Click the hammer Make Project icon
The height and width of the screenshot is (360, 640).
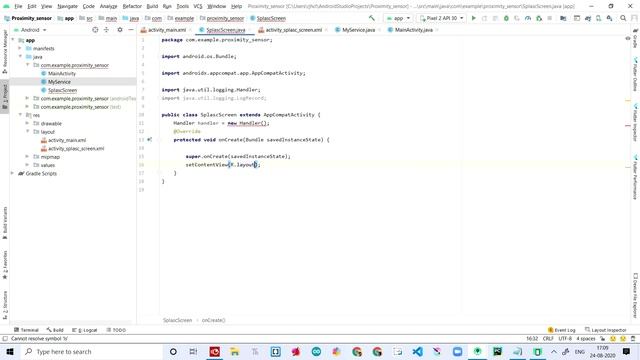[371, 18]
